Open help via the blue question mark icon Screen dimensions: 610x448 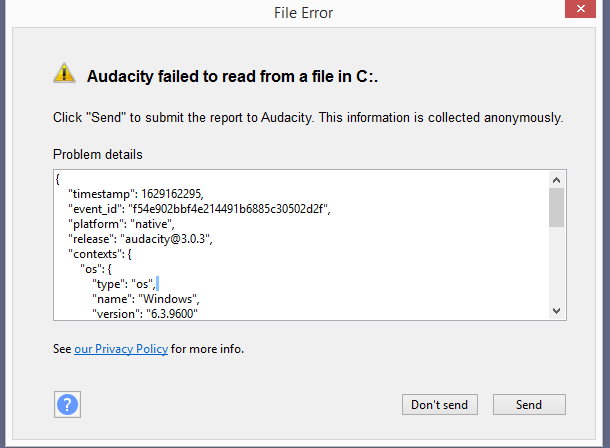pos(67,404)
